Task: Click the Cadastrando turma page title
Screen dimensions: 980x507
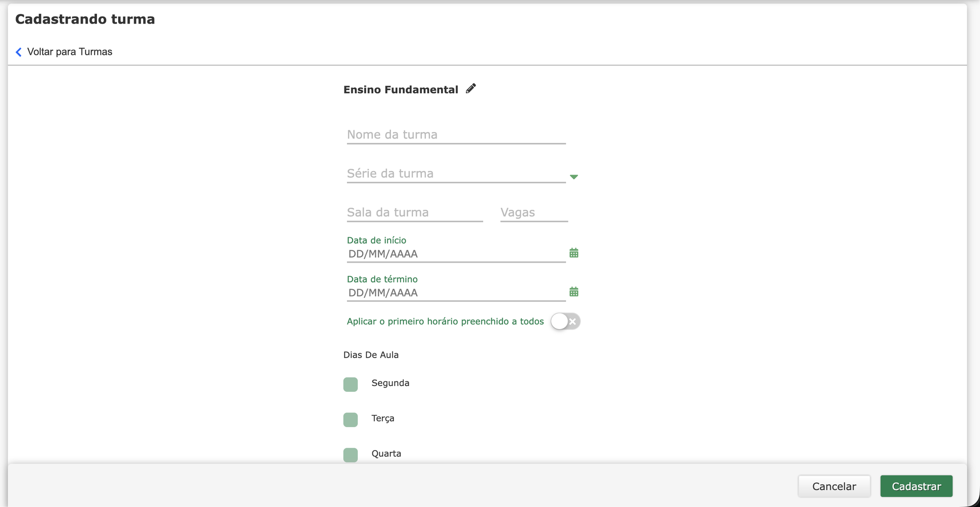Action: 85,19
